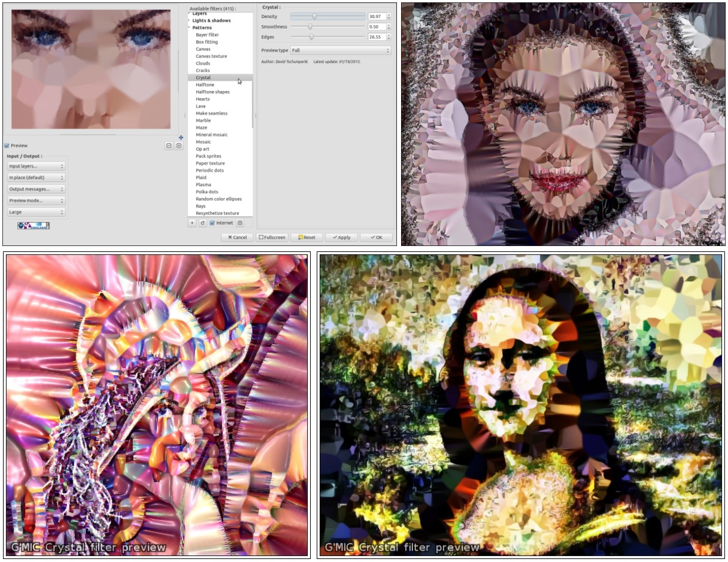
Task: Click the Fullscreen button
Action: [272, 237]
